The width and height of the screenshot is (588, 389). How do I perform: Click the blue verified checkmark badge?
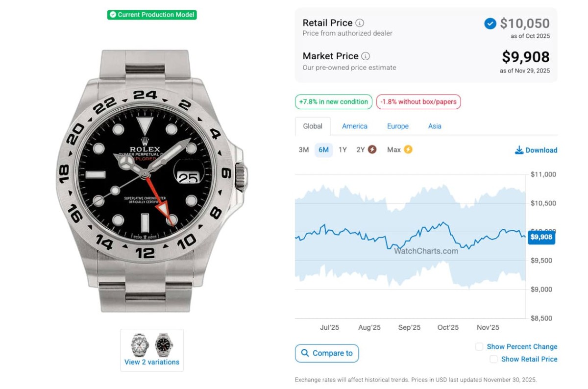[490, 24]
